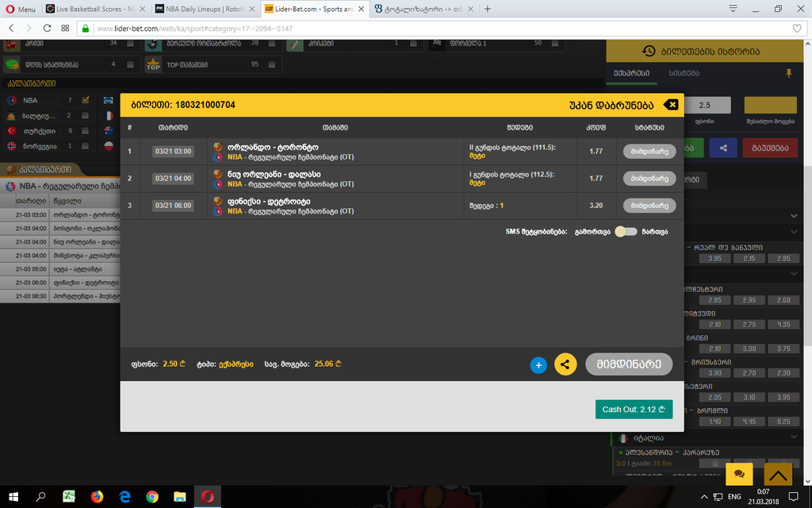Click the stake input field showing 2.5
The width and height of the screenshot is (812, 508).
coord(704,105)
